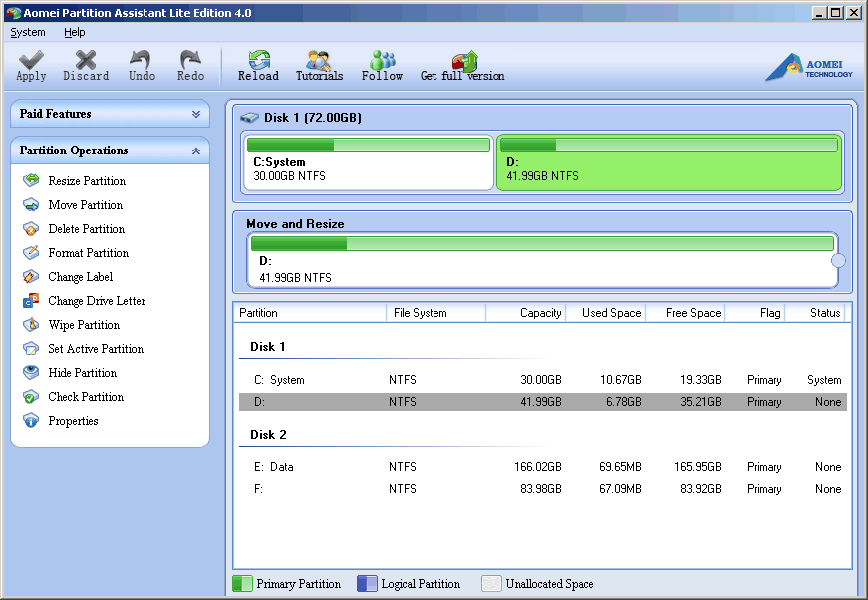Viewport: 868px width, 600px height.
Task: Click the 19.33GB free space cell
Action: [x=701, y=380]
